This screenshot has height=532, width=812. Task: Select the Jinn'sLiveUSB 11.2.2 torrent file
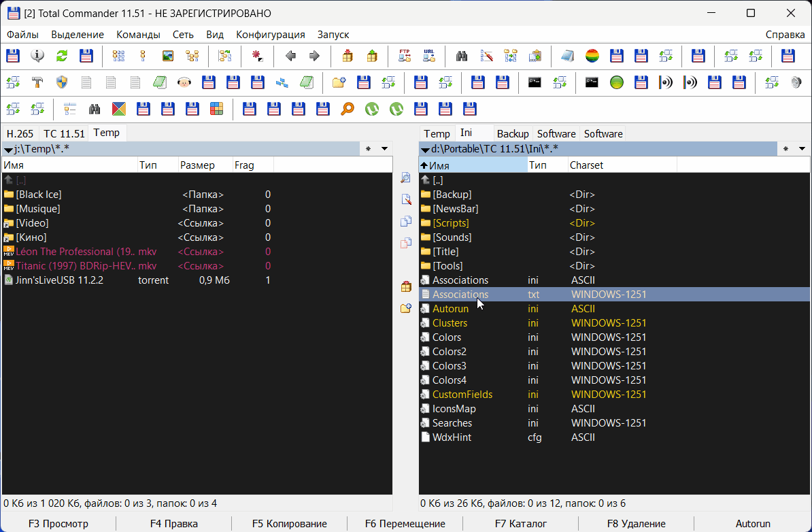coord(60,280)
